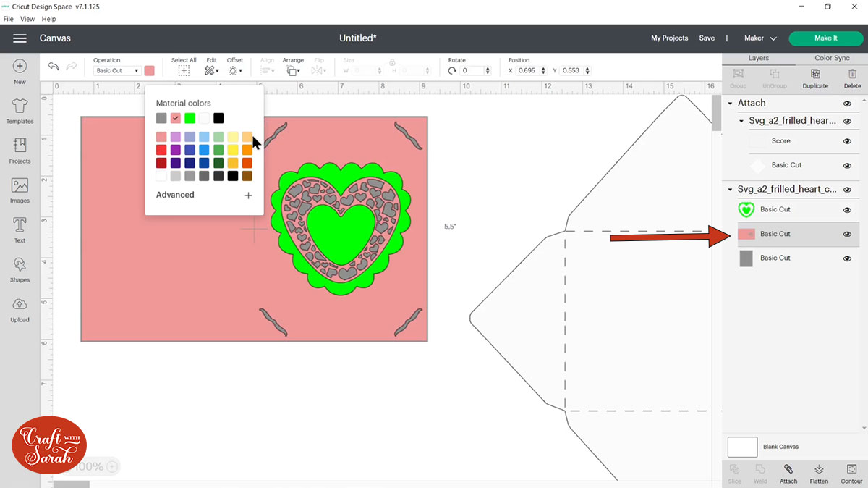
Task: Duplicate the selected layer
Action: 815,78
